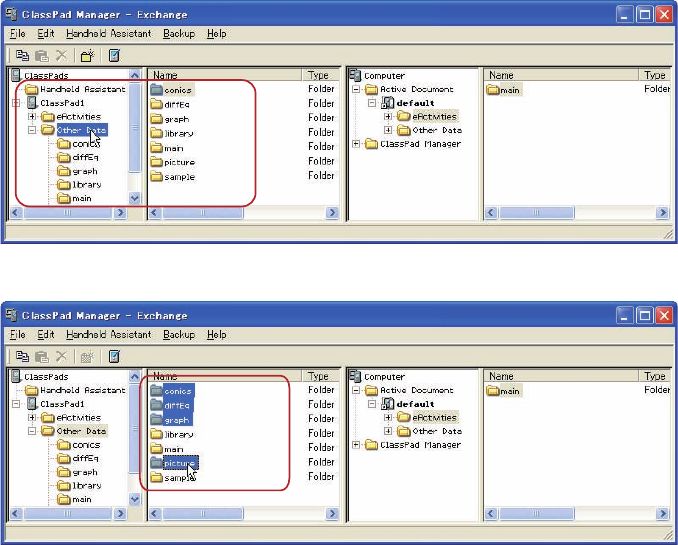The width and height of the screenshot is (678, 545).
Task: Open Help menu in top window
Action: point(216,34)
